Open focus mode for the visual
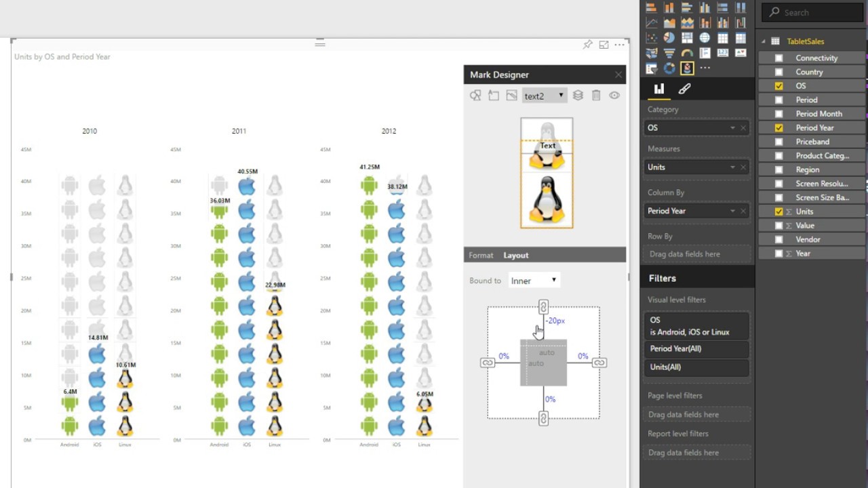This screenshot has height=488, width=868. [604, 45]
